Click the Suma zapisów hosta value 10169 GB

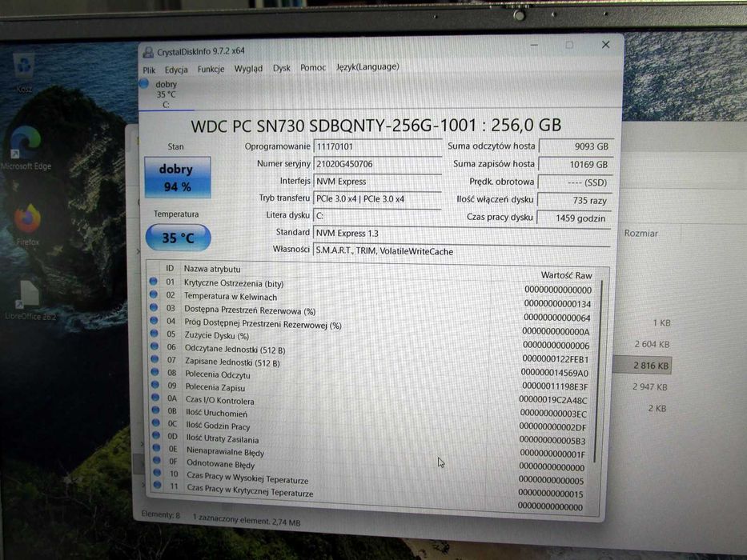pos(575,164)
